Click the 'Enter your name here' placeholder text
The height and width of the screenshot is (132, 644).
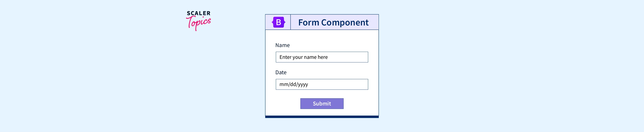tap(303, 57)
